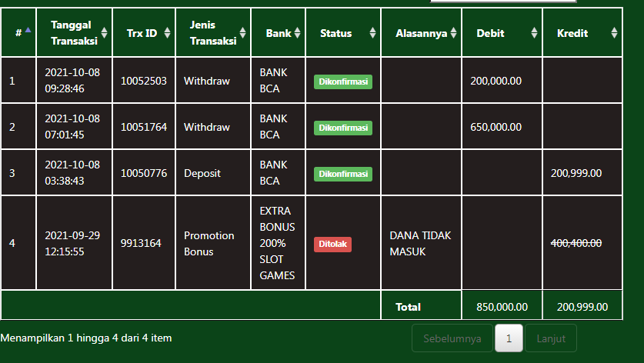The height and width of the screenshot is (363, 644).
Task: Click the red Ditolak status badge
Action: click(332, 244)
